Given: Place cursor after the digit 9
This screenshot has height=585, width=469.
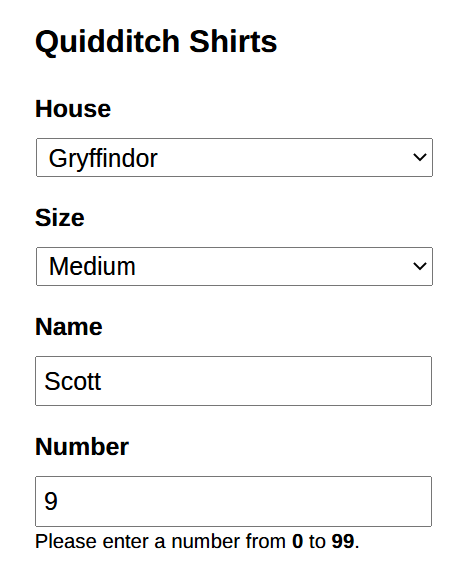Looking at the screenshot, I should [x=59, y=501].
